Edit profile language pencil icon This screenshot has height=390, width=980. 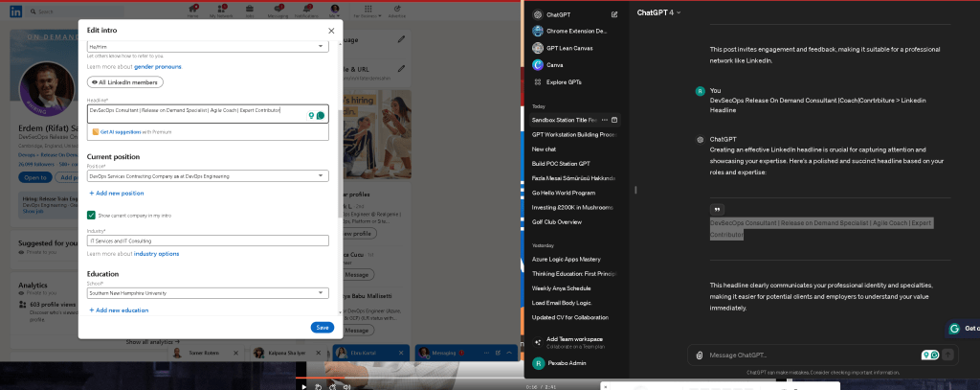click(x=401, y=39)
